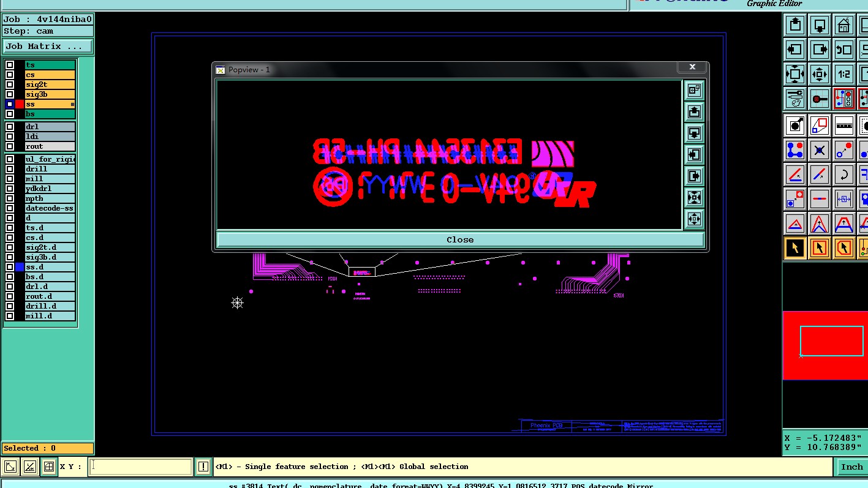
Task: Select the red-blue double chevron peak icon
Action: pos(820,223)
